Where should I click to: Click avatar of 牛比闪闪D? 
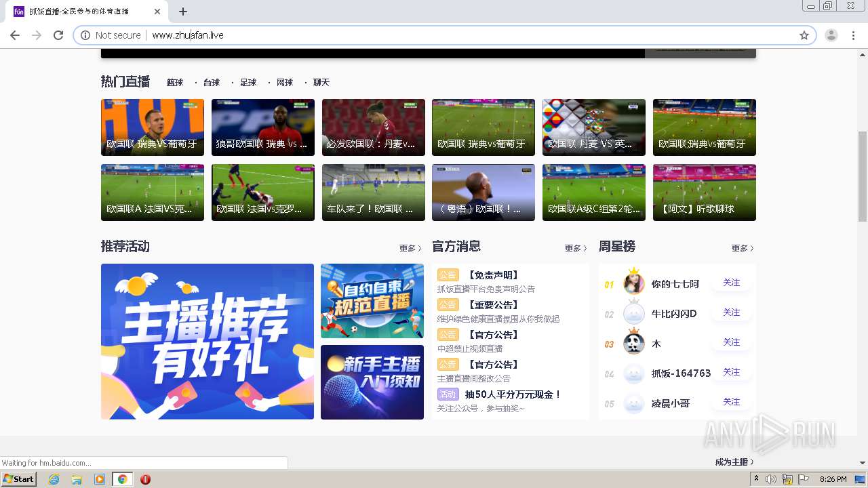pos(634,313)
